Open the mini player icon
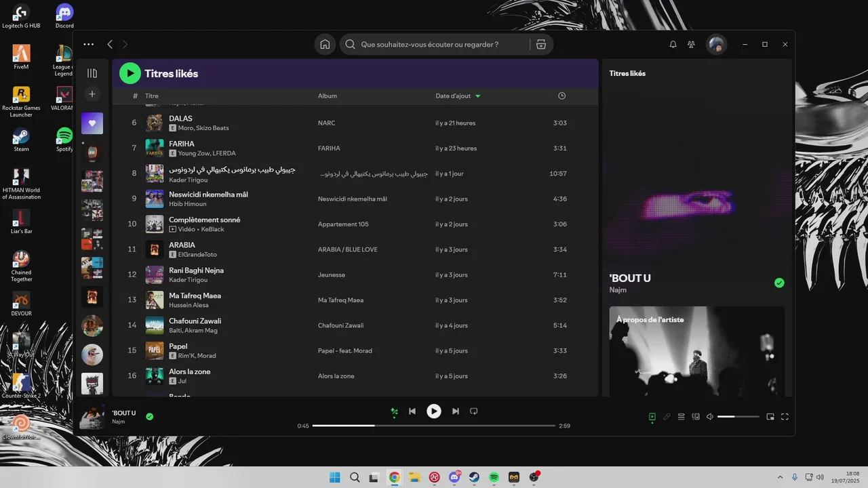Screen dimensions: 868x488 (x=770, y=417)
